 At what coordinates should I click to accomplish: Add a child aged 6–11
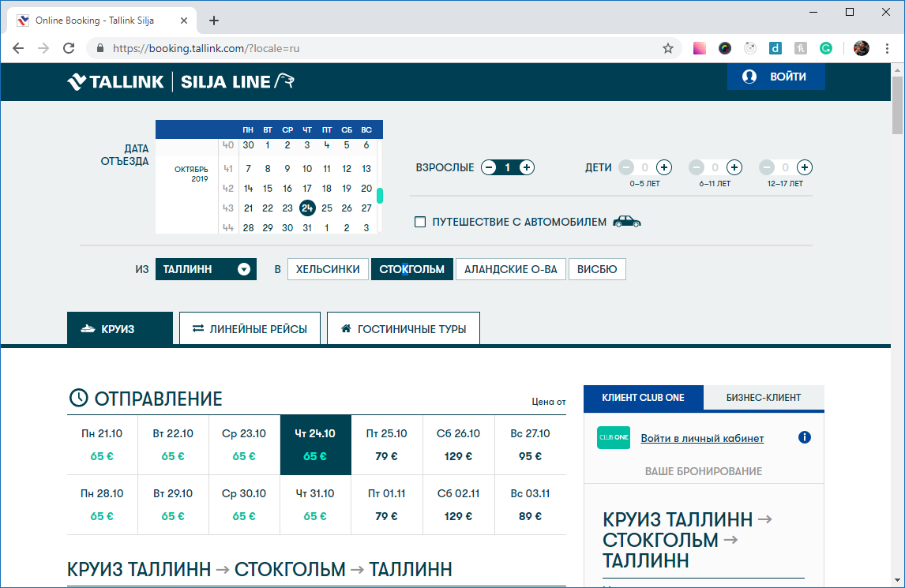tap(734, 167)
